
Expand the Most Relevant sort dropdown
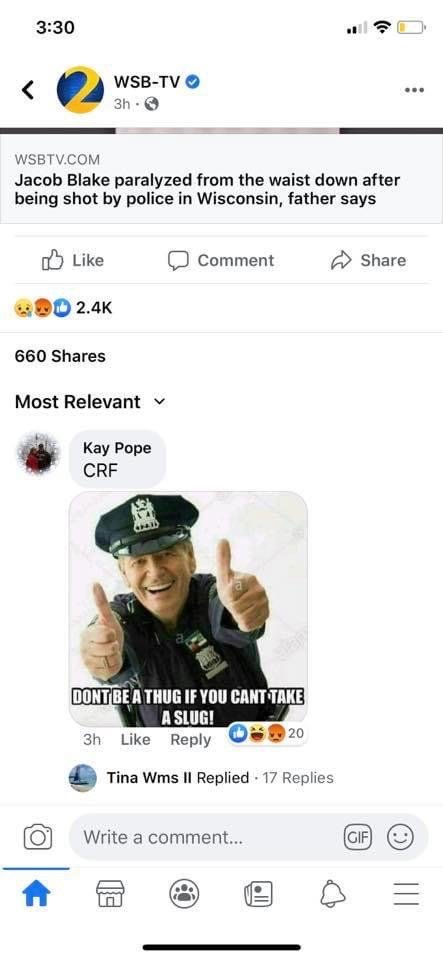point(90,402)
